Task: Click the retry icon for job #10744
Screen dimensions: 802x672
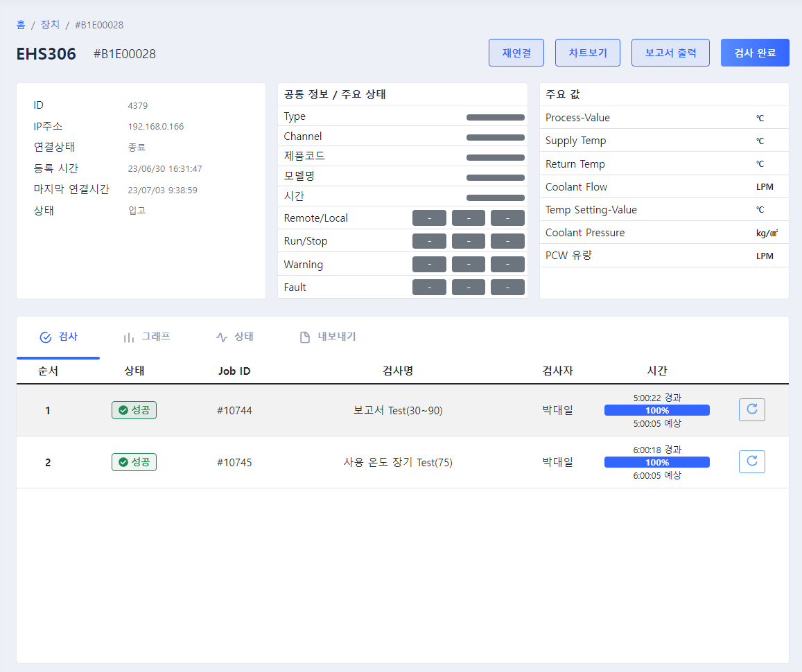Action: click(x=752, y=410)
